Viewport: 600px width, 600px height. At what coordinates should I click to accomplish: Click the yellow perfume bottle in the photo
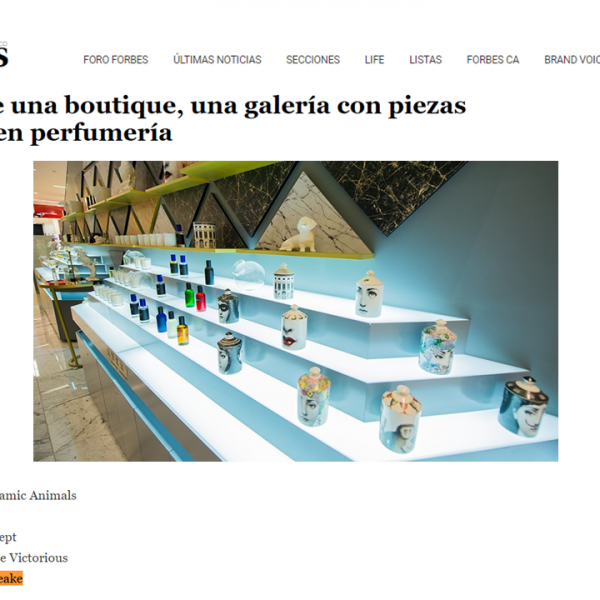[x=183, y=331]
